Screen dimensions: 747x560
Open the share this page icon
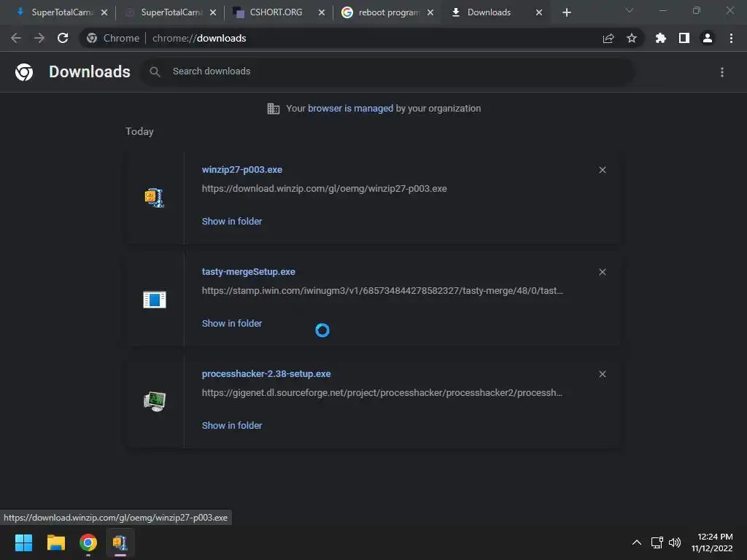tap(608, 38)
